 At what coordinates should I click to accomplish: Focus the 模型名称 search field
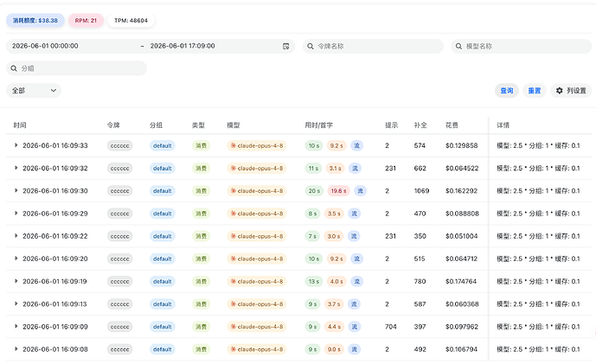tap(521, 47)
